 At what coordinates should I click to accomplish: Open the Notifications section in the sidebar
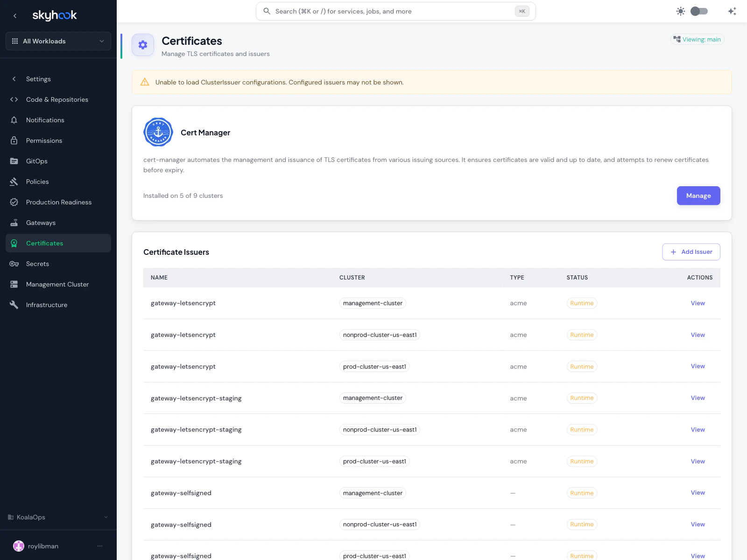(x=45, y=120)
